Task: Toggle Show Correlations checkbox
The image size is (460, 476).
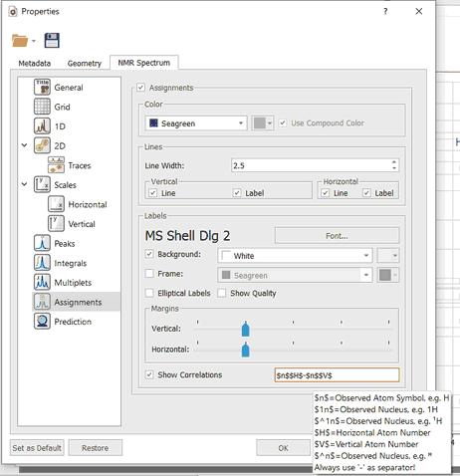Action: 149,374
